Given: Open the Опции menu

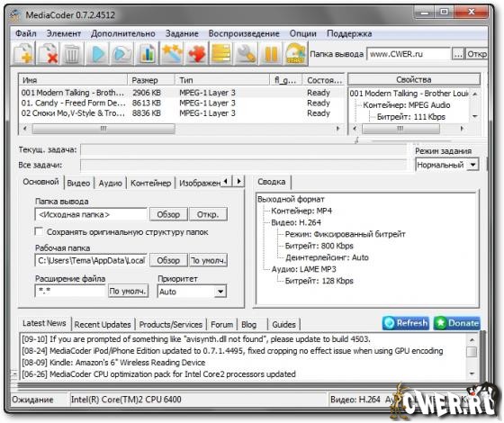Looking at the screenshot, I should point(302,34).
